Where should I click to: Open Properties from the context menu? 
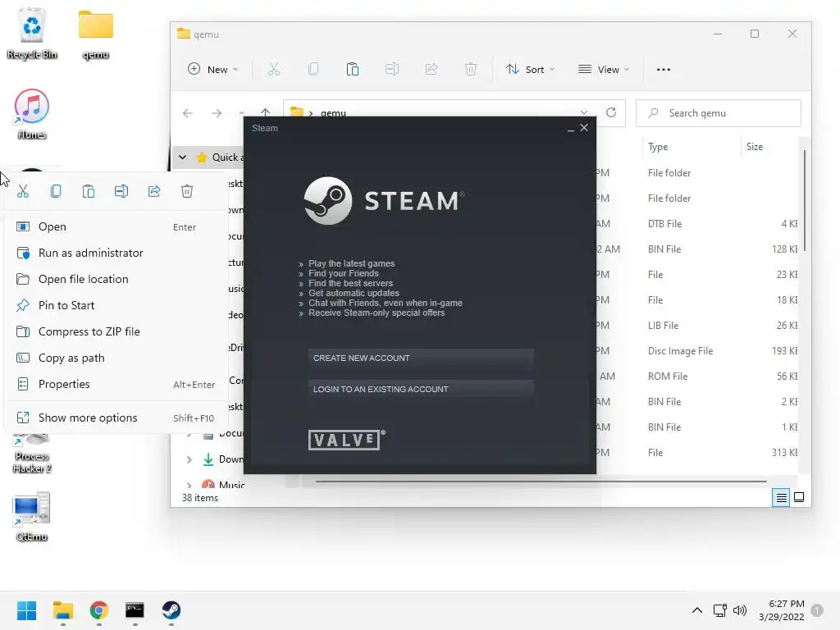116,384
